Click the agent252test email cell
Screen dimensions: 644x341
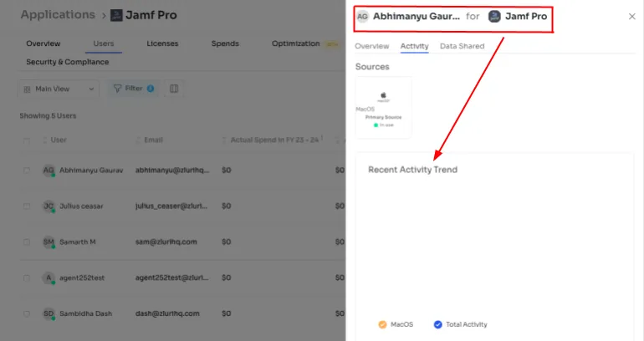coord(171,277)
